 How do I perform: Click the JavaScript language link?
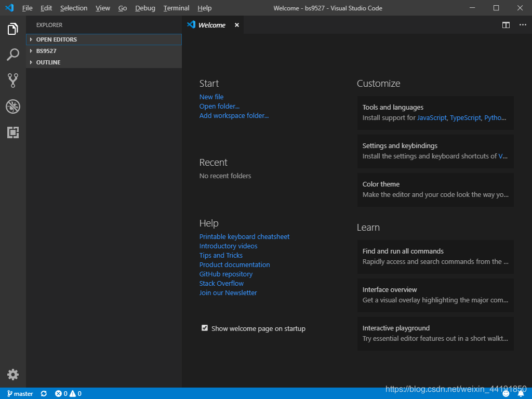tap(432, 118)
